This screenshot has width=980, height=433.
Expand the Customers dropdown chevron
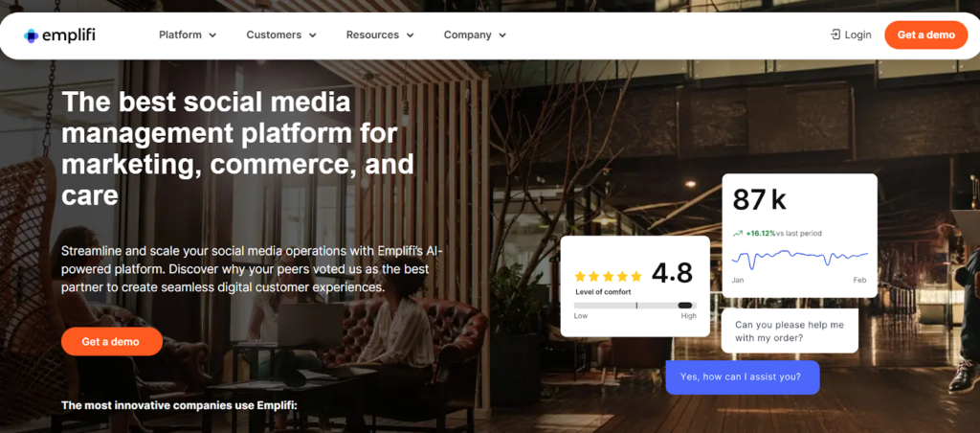click(313, 35)
